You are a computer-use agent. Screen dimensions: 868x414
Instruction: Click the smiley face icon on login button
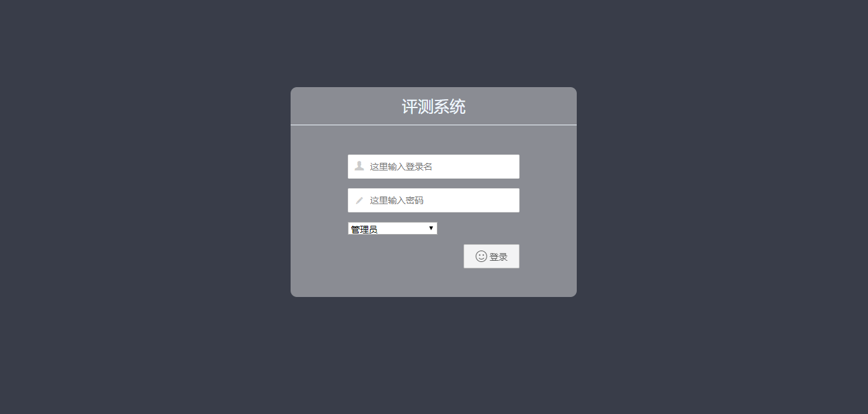(x=481, y=256)
